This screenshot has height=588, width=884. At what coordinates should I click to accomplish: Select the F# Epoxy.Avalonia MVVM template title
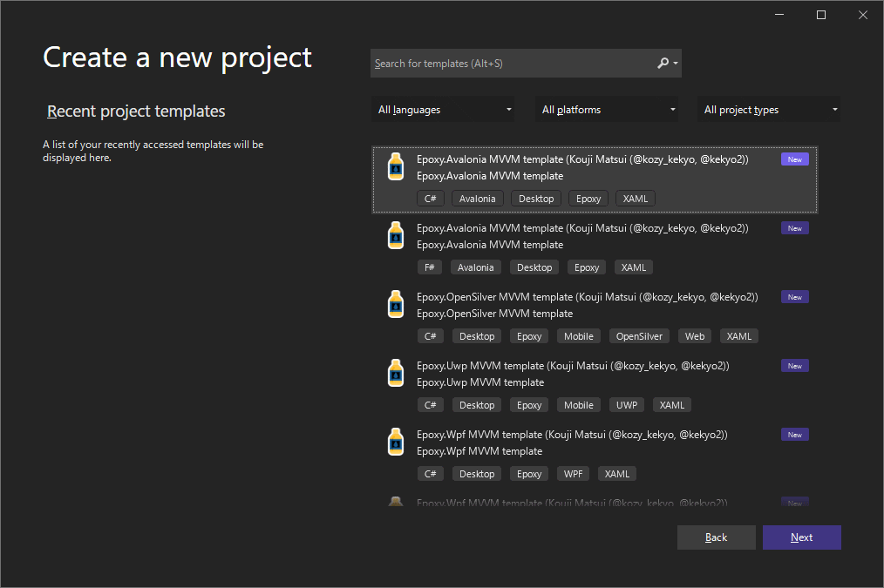(x=582, y=228)
